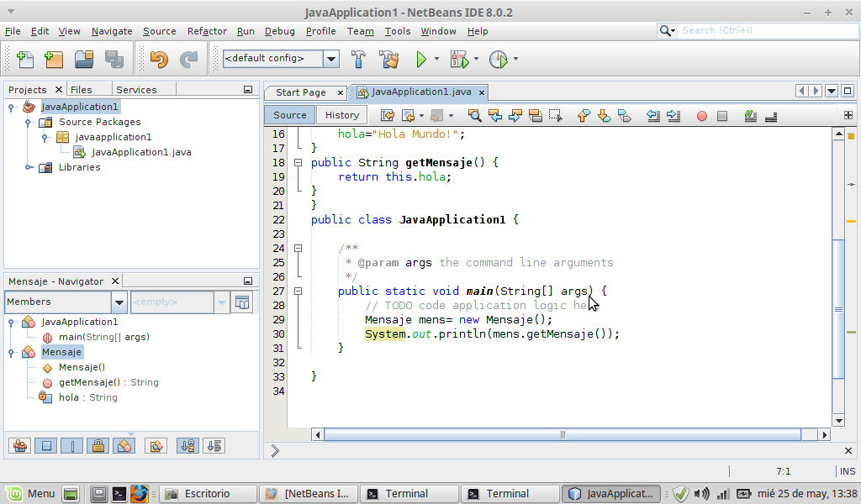
Task: Open the Linux Mint Menu button
Action: 30,494
